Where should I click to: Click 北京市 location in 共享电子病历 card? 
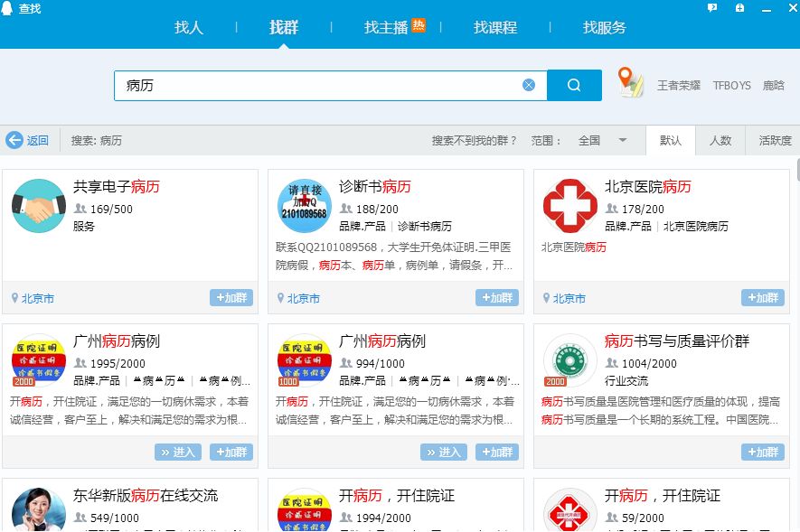[38, 299]
